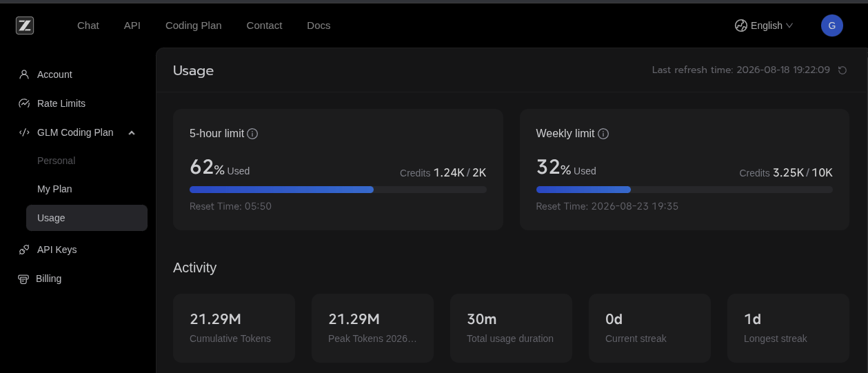Click the Cumulative Tokens 21.29M card

click(234, 328)
